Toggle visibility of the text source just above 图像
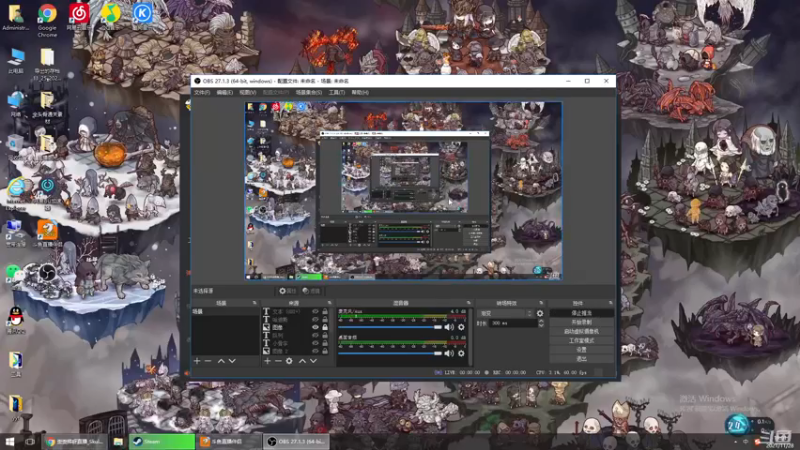The height and width of the screenshot is (450, 800). click(x=315, y=319)
